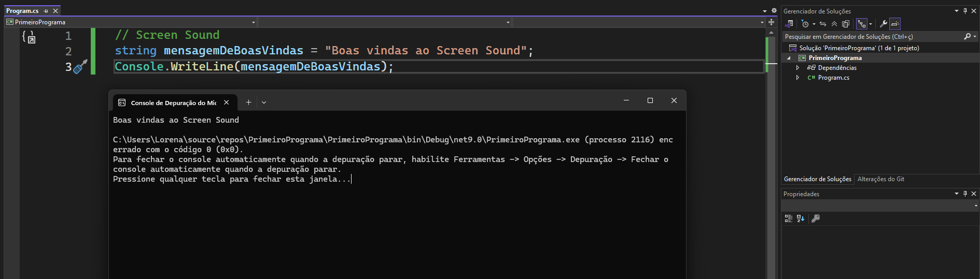Click the Property Pages wrench icon in Propriedades
Image resolution: width=980 pixels, height=279 pixels.
click(x=816, y=218)
